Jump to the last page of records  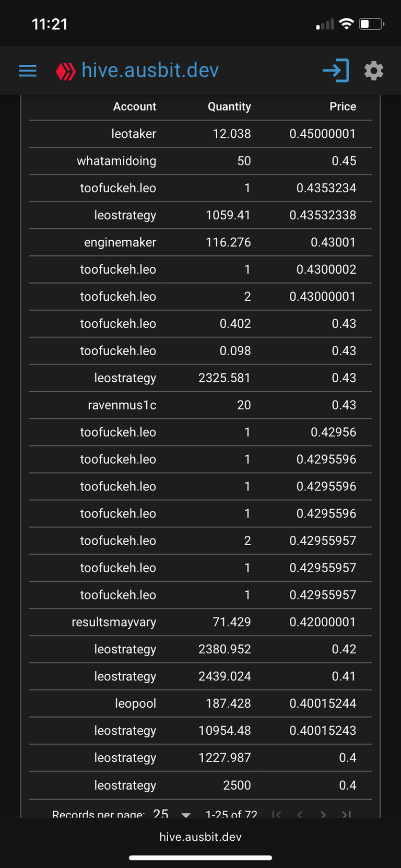click(346, 814)
